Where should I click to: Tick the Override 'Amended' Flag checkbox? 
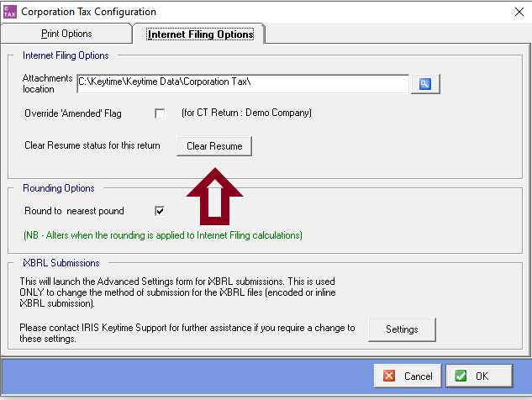coord(160,113)
